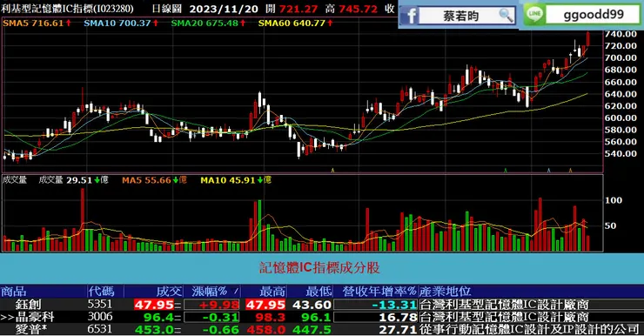The image size is (644, 336).
Task: Click 晶豪科 last price 96.4
Action: tap(158, 317)
